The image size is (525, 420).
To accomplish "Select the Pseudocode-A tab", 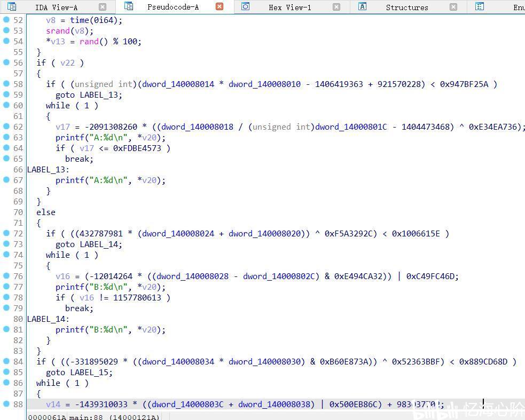I will (173, 7).
